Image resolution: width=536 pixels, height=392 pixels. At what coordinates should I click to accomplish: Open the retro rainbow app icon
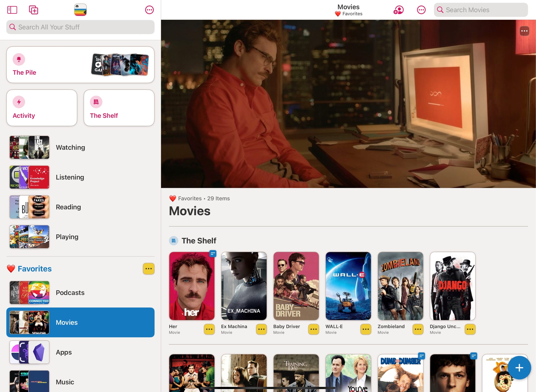[80, 10]
